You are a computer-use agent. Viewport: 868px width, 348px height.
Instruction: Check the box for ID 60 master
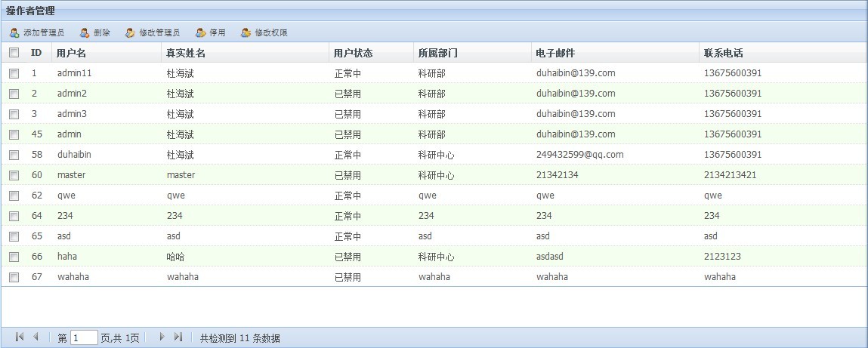[x=14, y=175]
